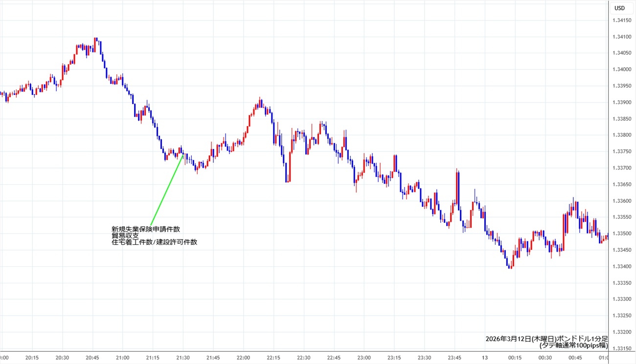Open the USD currency selector
Screen dimensions: 636x364
(x=619, y=8)
